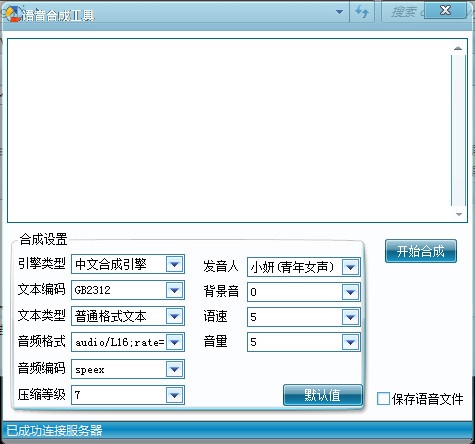Click the 文本编码 label
This screenshot has height=444, width=475.
(42, 289)
